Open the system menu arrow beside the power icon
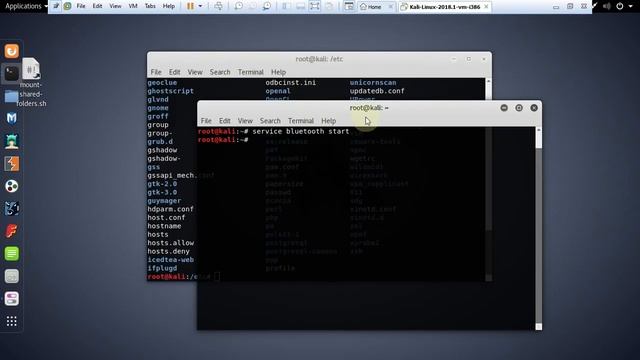 coord(630,6)
